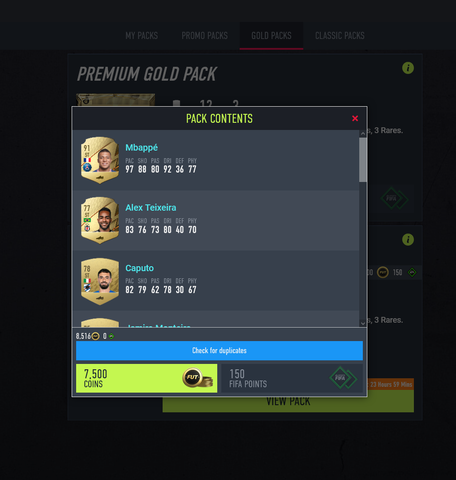Click the Caputo player card
Screen dimensions: 456x480
pyautogui.click(x=100, y=281)
